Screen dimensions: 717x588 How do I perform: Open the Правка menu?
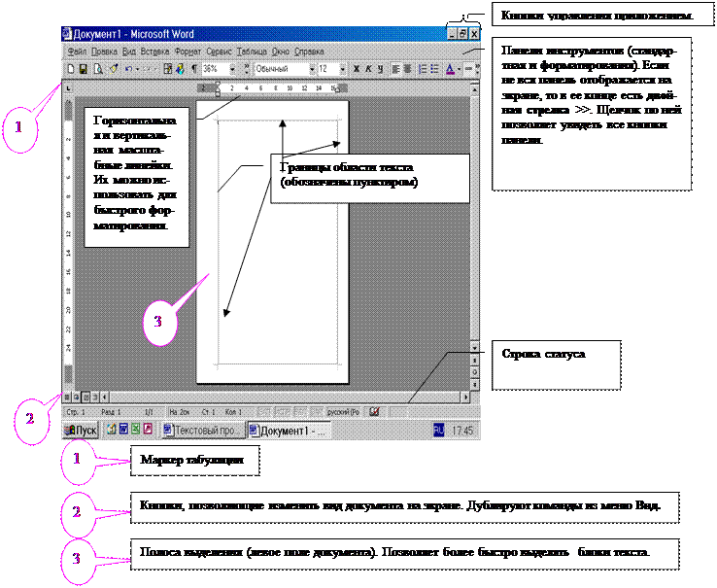point(104,52)
